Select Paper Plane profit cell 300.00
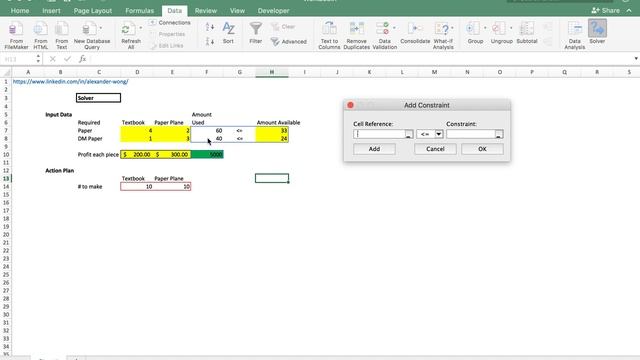640x360 pixels. pos(172,155)
